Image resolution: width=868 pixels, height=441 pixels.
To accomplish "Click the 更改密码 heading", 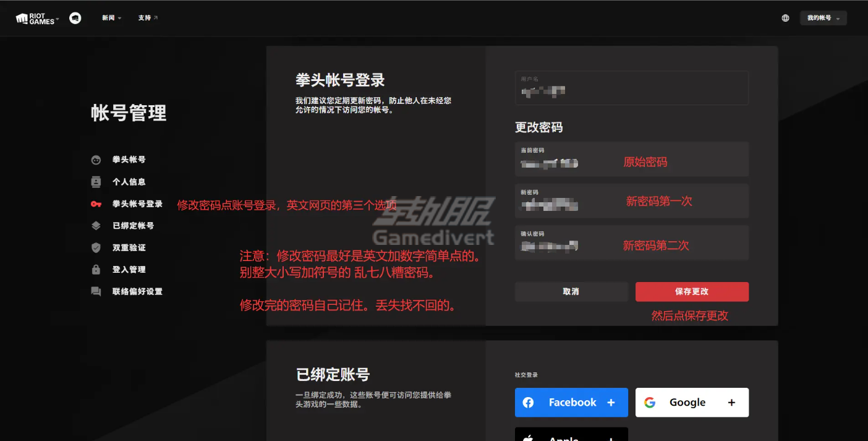I will [539, 127].
